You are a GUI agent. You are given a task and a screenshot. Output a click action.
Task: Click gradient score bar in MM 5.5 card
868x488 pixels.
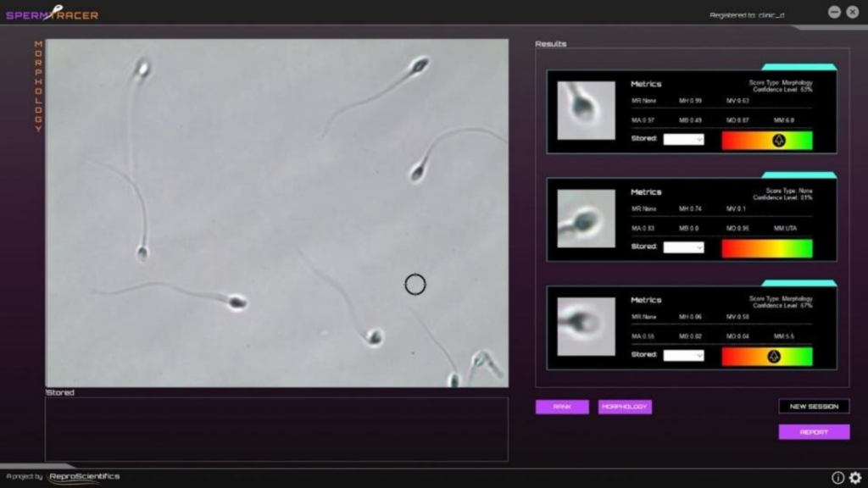coord(766,357)
